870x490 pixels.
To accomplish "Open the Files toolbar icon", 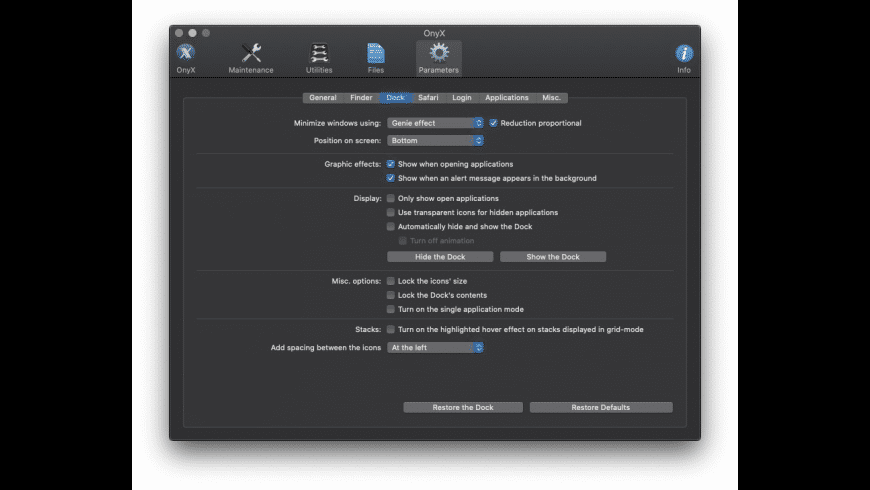I will click(376, 58).
